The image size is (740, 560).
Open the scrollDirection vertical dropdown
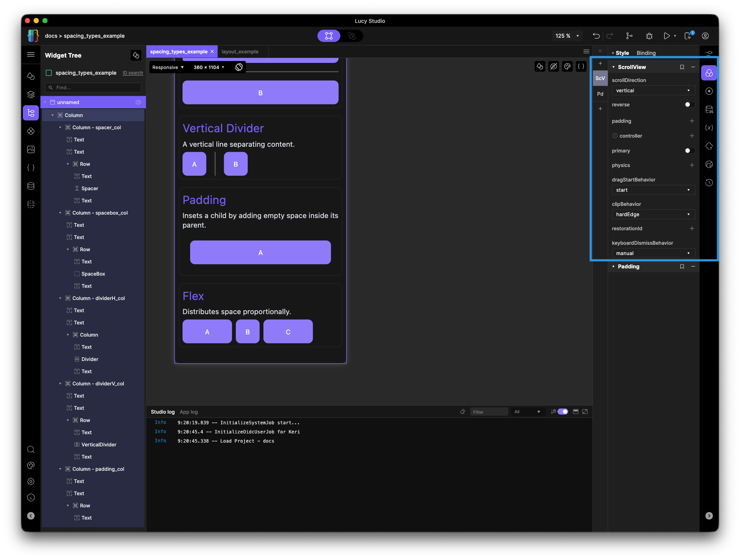pos(653,91)
